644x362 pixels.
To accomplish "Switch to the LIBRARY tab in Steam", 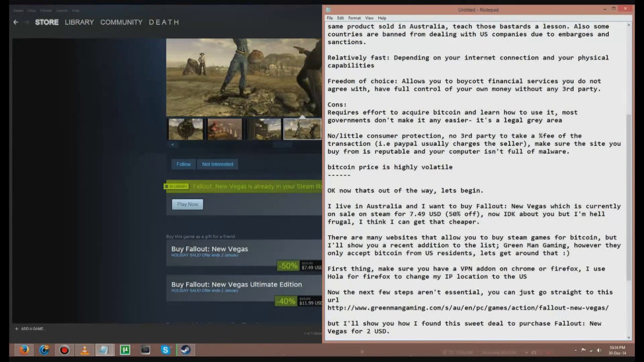I will (79, 22).
